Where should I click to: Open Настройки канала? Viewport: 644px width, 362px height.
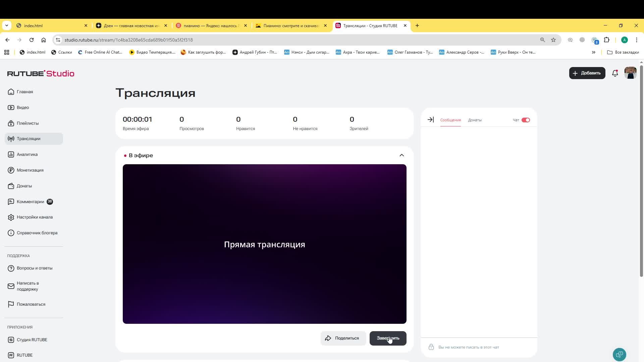(35, 217)
